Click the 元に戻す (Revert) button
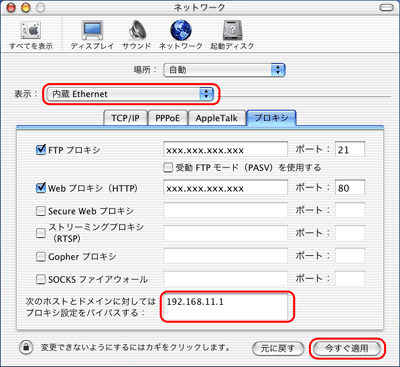The width and height of the screenshot is (400, 367). pyautogui.click(x=278, y=349)
